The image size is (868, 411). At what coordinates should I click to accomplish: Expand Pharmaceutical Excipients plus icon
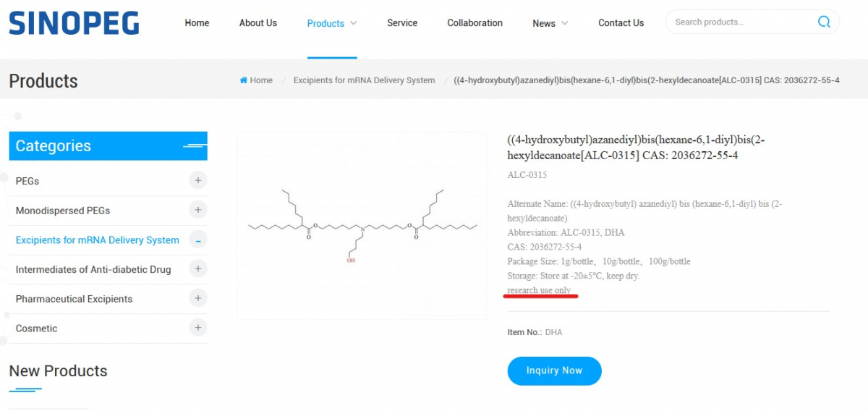[198, 298]
